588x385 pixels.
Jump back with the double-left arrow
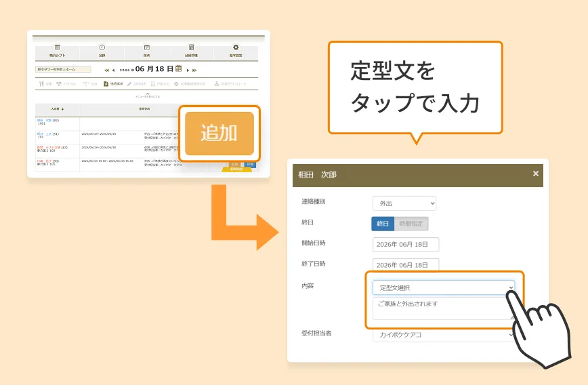pyautogui.click(x=106, y=70)
